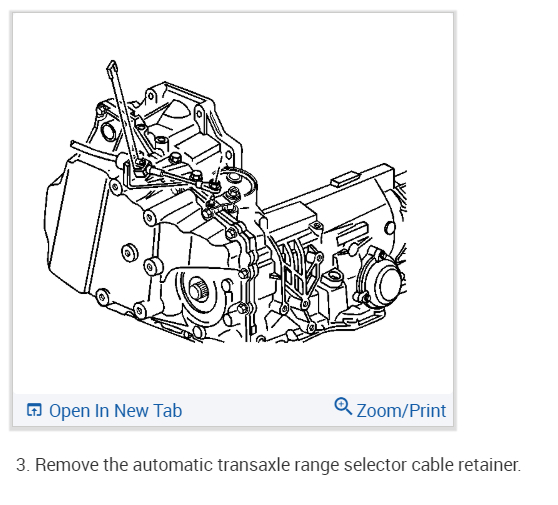
Task: Click the step number '3.'
Action: [x=23, y=465]
